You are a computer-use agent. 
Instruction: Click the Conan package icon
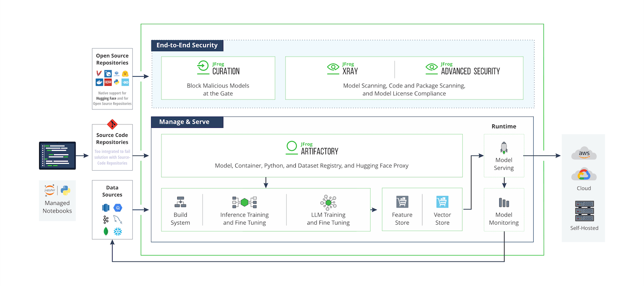(117, 74)
